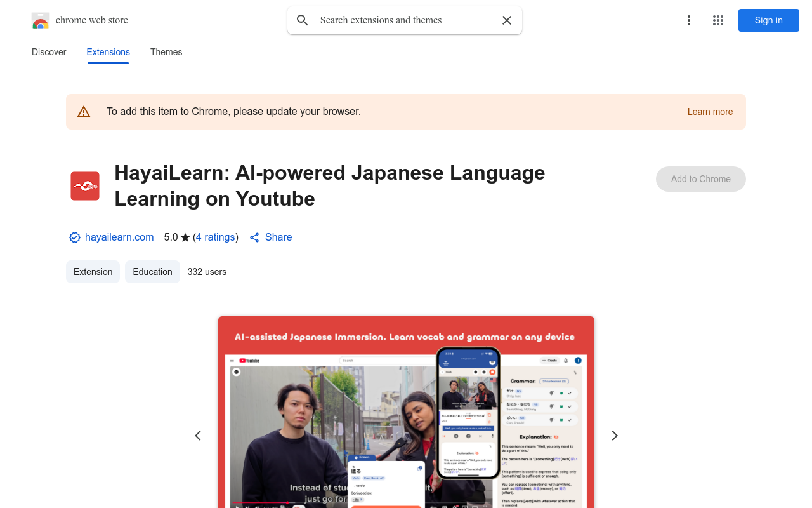Screen dimensions: 812x508
Task: Clear the search field with X
Action: pos(507,20)
